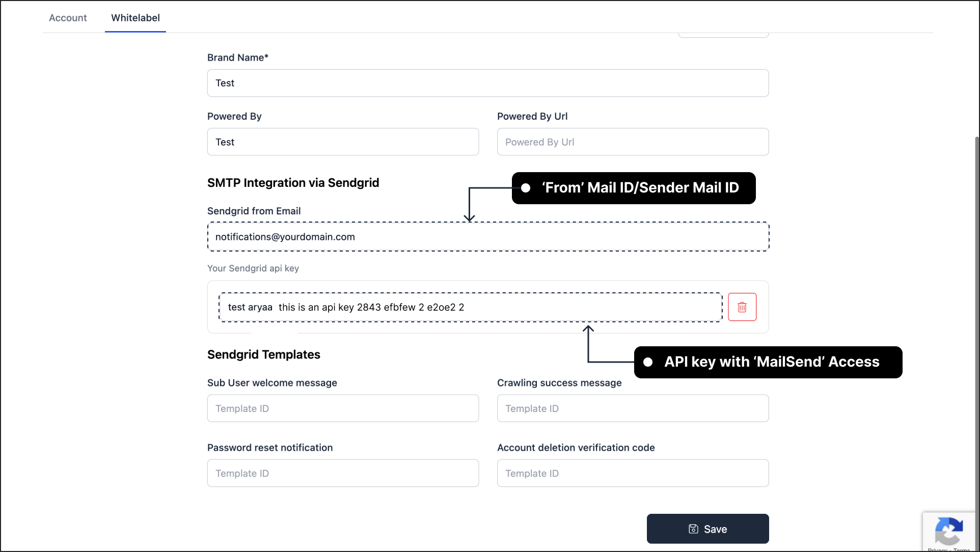Focus the empty Powered By Url field
Screen dimensions: 980x552
[633, 142]
